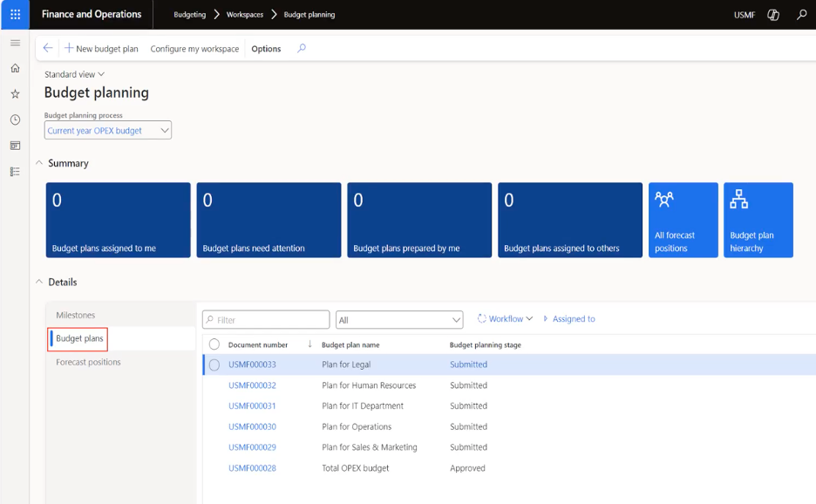Screen dimensions: 816x504
Task: Expand the Assigned to option
Action: (x=568, y=318)
